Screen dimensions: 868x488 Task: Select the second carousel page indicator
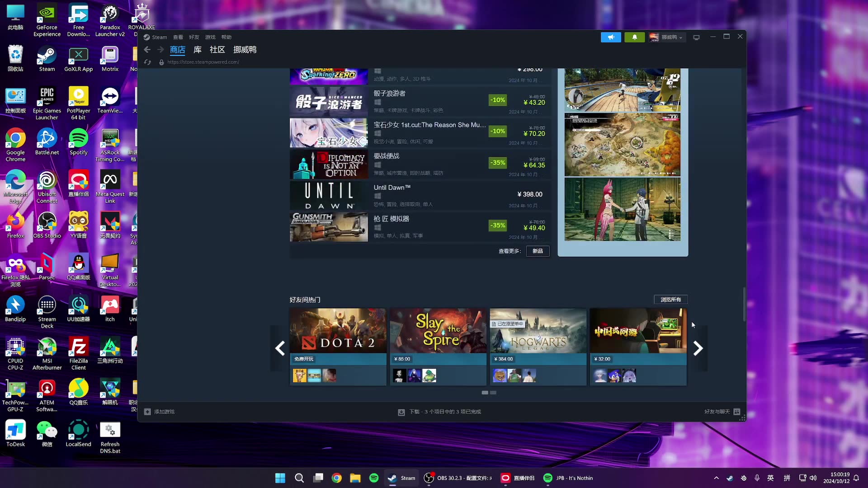[x=493, y=393]
